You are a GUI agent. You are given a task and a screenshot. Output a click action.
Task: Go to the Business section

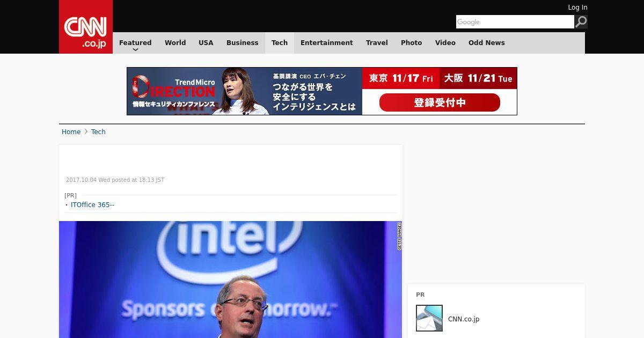click(x=243, y=43)
